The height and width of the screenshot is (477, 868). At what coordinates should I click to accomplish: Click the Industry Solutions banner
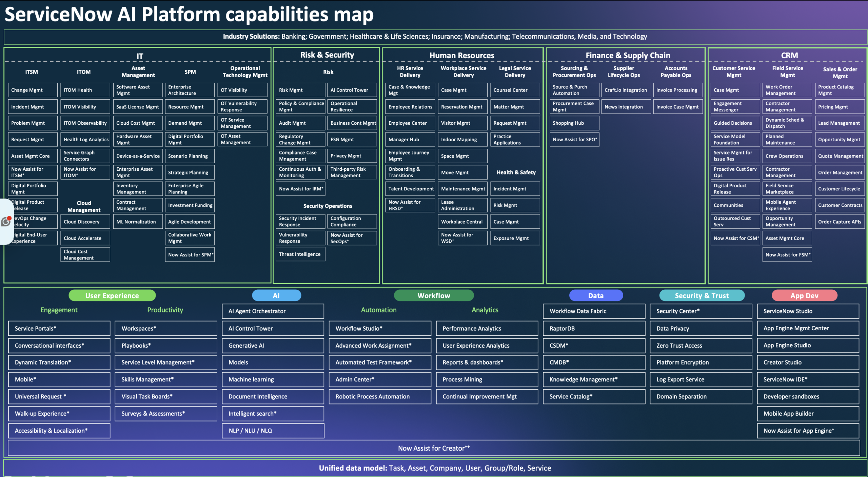pos(435,37)
